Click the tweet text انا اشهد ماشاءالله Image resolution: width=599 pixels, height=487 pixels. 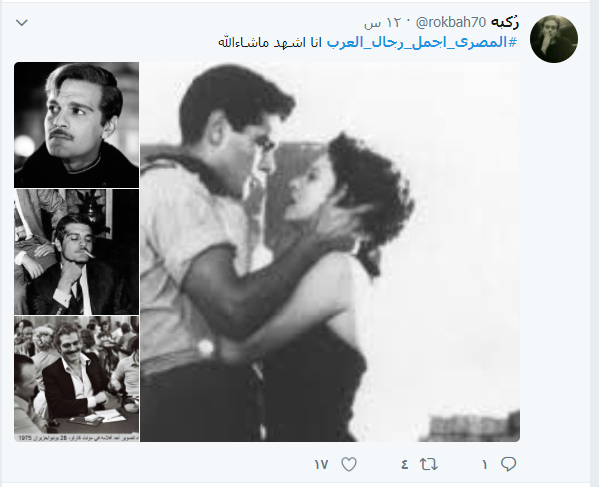click(x=270, y=42)
